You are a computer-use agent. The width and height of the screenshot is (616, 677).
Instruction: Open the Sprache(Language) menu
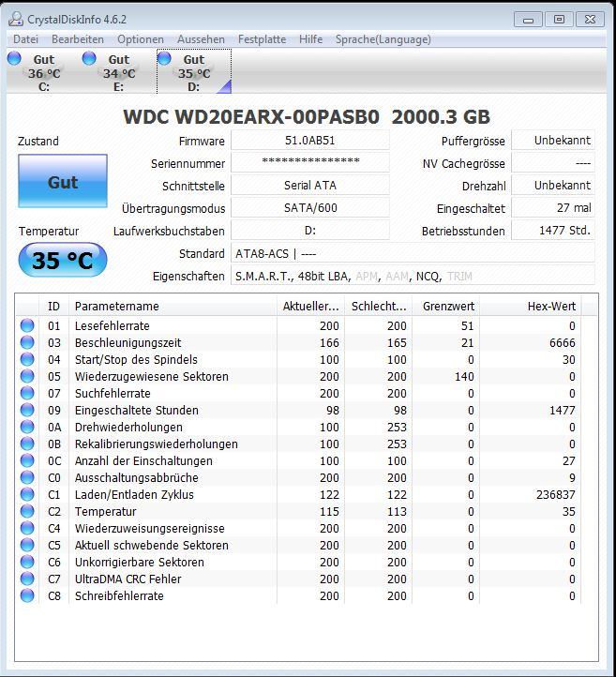coord(383,39)
